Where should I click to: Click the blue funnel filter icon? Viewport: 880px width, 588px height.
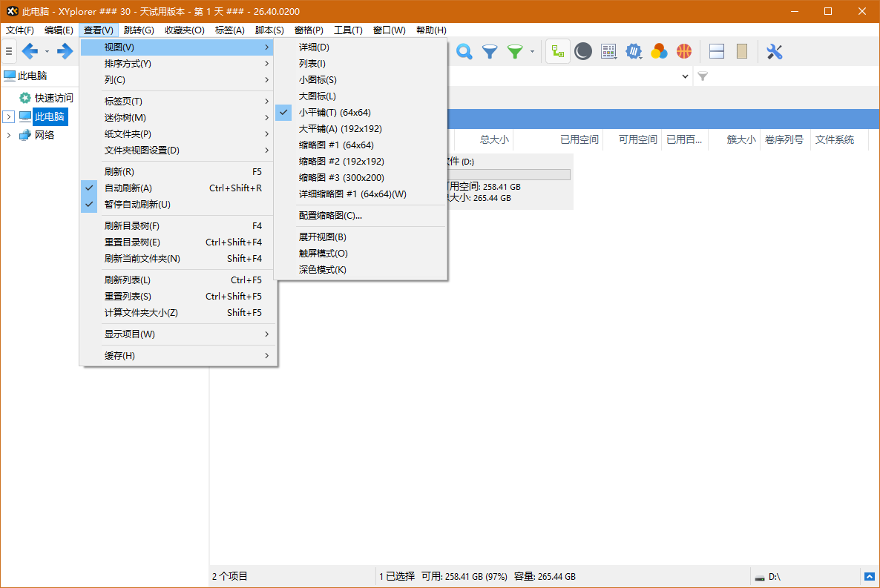[x=490, y=52]
